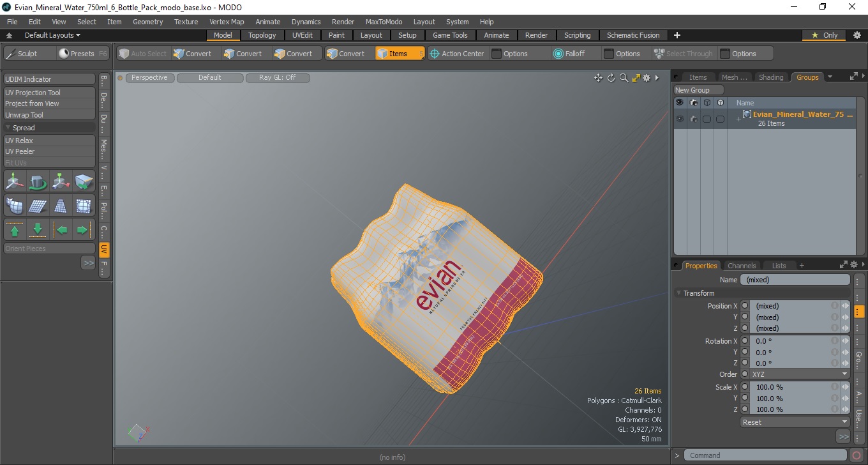Activate the Falloff tool
868x465 pixels.
tap(569, 54)
